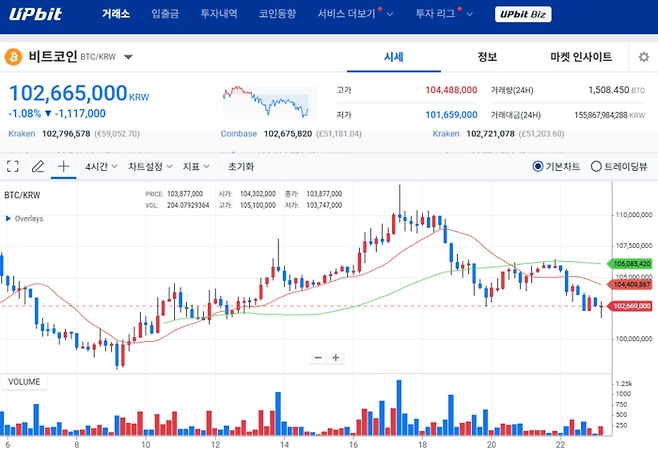The image size is (658, 449).
Task: Open the BTC/KRW market selector arrow
Action: coord(128,57)
